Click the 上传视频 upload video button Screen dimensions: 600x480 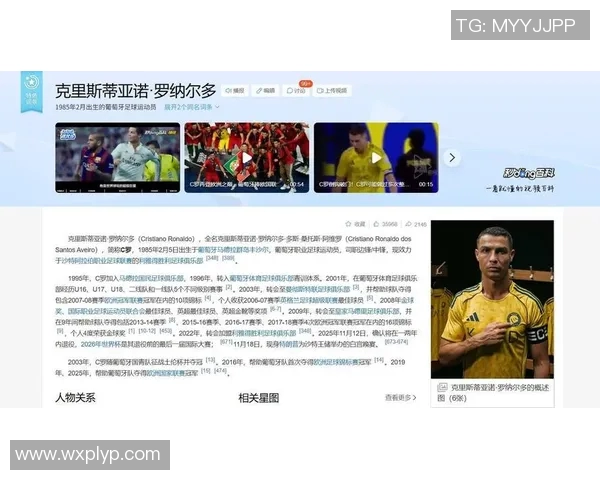point(332,91)
